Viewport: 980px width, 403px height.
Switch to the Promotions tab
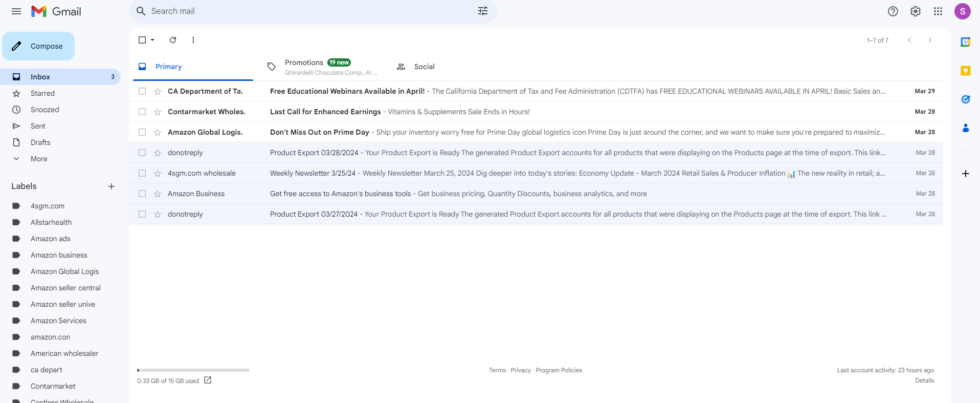322,67
